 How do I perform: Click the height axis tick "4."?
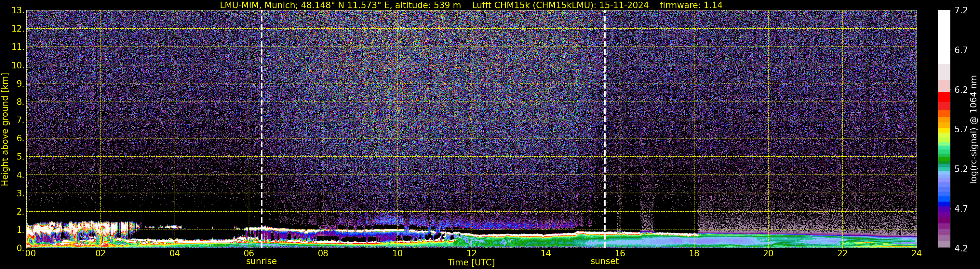click(x=20, y=175)
